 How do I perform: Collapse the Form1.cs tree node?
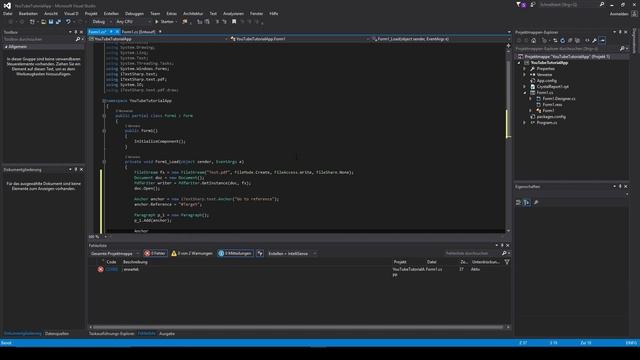[525, 93]
